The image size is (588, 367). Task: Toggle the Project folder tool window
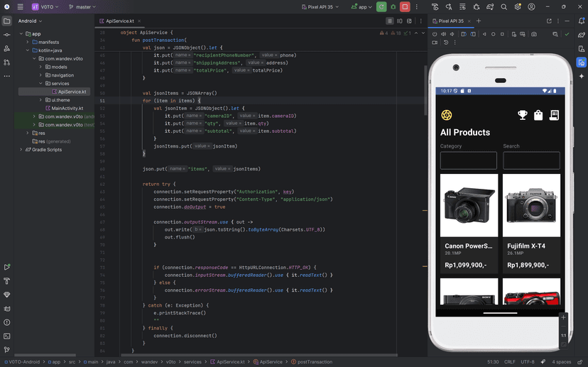click(x=7, y=21)
